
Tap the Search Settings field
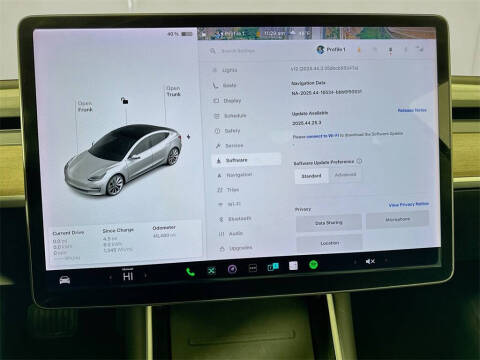click(x=238, y=51)
